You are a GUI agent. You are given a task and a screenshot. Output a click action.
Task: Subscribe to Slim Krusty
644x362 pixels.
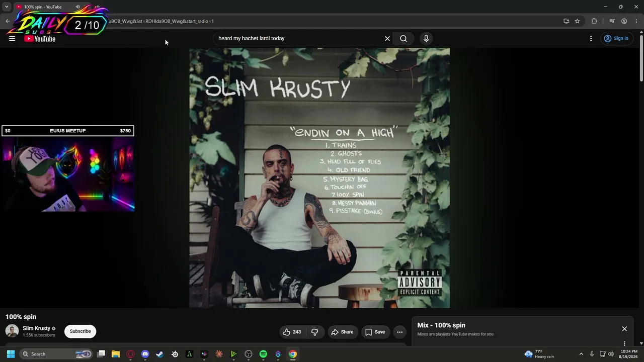(80, 331)
